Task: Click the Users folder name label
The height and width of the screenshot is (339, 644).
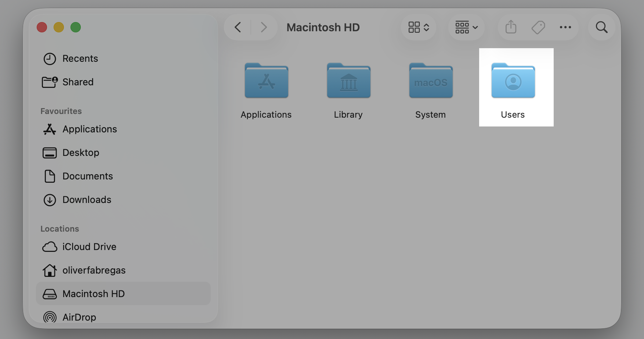Action: 513,115
